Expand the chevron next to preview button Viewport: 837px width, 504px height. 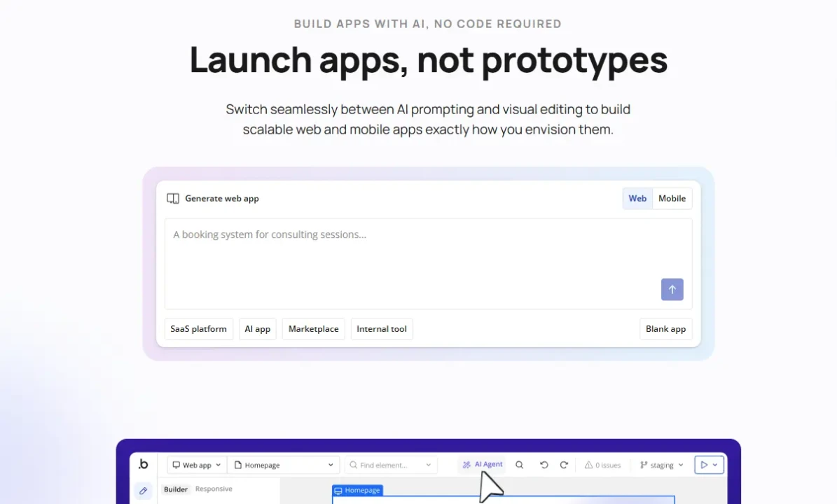(715, 465)
